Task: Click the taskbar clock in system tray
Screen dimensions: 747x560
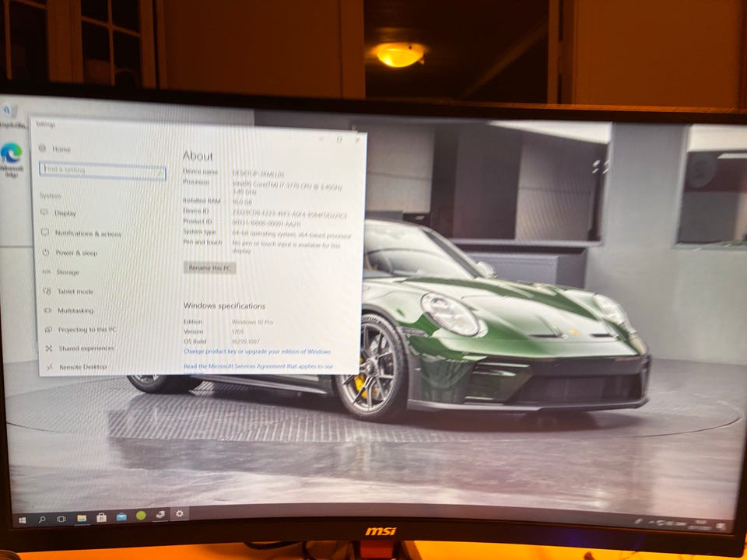Action: [701, 524]
